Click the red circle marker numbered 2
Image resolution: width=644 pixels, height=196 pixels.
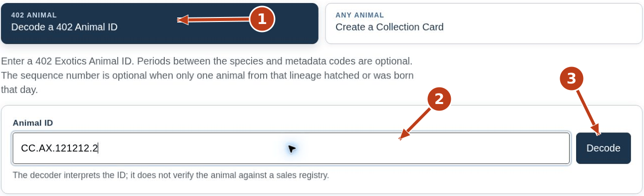pos(439,99)
